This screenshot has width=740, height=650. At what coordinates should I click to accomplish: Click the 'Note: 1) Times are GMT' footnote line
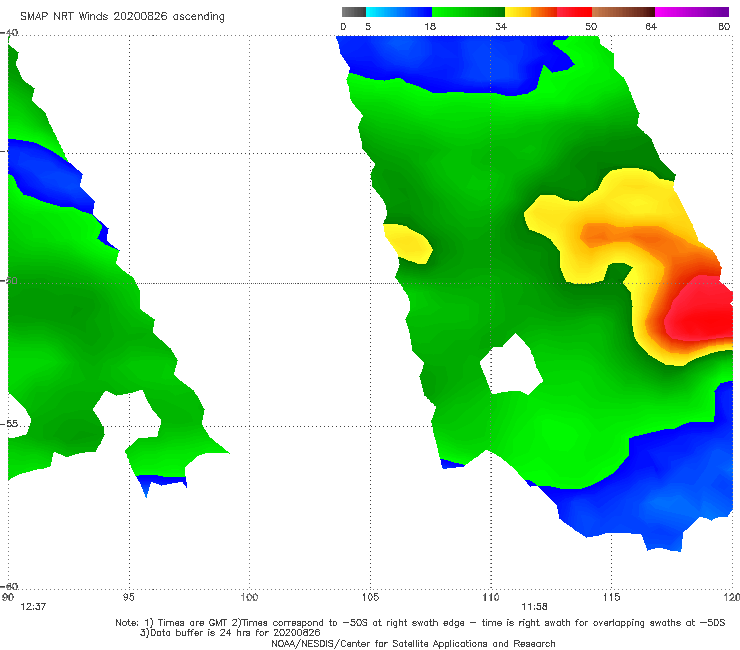[x=420, y=623]
